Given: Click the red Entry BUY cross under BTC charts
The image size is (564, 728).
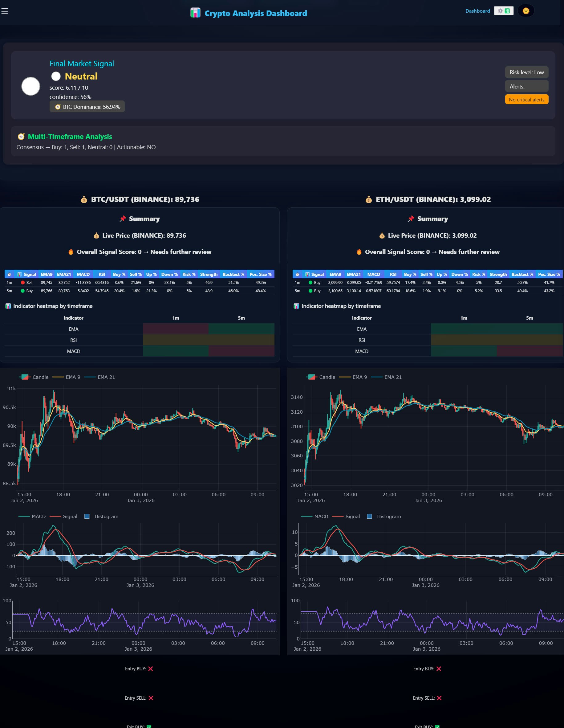Looking at the screenshot, I should point(151,669).
